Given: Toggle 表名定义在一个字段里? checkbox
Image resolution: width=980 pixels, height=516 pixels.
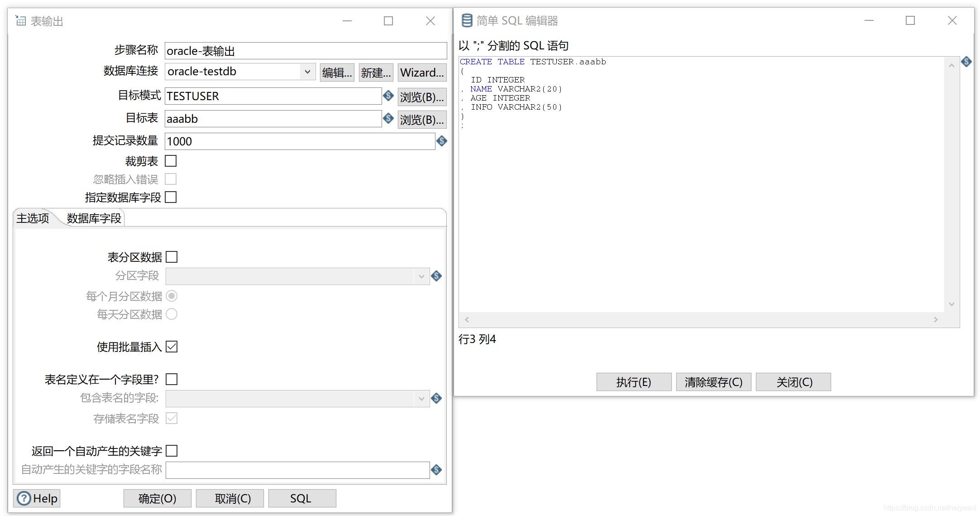Looking at the screenshot, I should [172, 379].
